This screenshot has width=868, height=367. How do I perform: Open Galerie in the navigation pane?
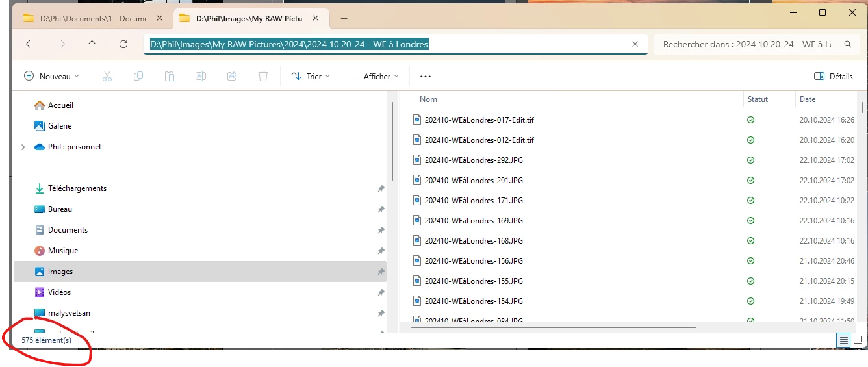(60, 126)
